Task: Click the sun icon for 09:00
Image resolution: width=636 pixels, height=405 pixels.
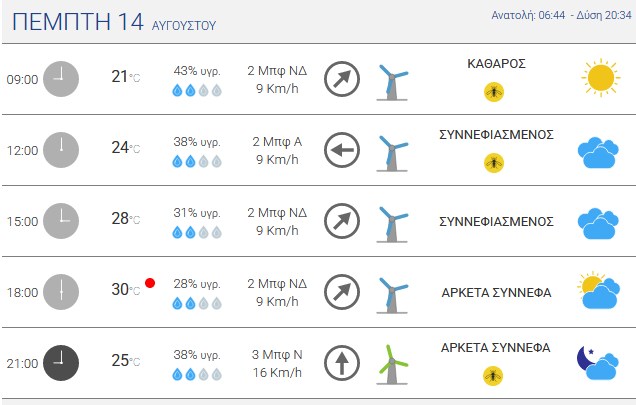Action: [600, 78]
